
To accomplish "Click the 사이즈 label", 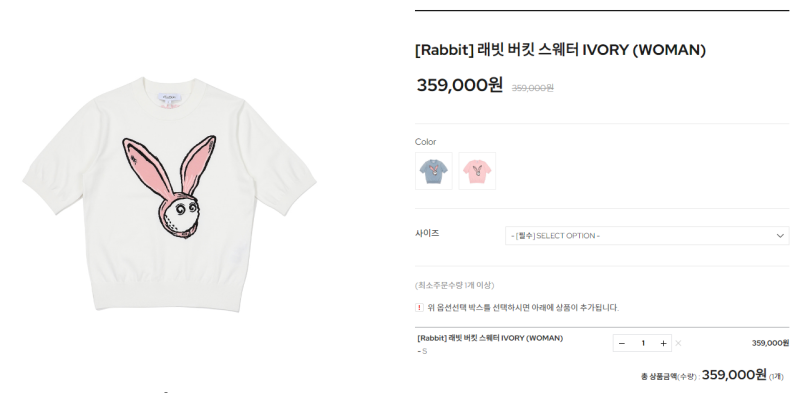I will point(427,233).
